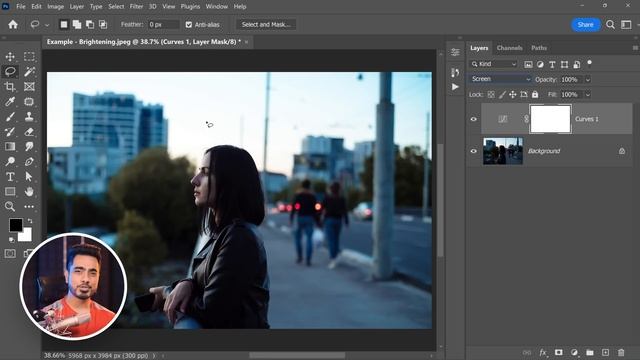Select the Lasso tool in the toolbox
The height and width of the screenshot is (360, 640).
[10, 71]
